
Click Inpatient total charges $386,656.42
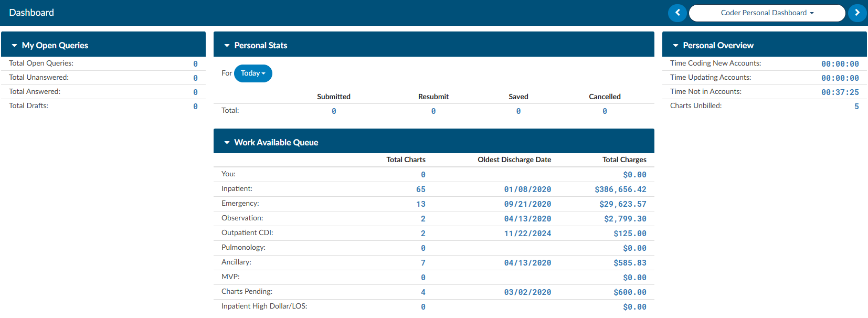620,189
